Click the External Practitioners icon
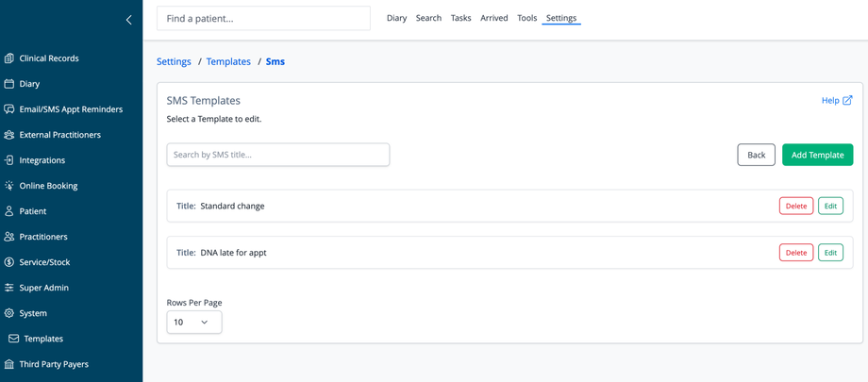The height and width of the screenshot is (382, 868). point(9,135)
